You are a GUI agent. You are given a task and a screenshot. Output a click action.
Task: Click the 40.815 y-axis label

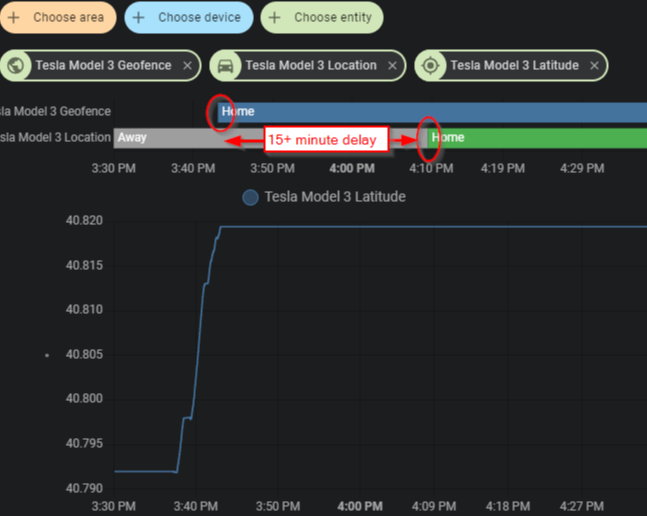[84, 265]
